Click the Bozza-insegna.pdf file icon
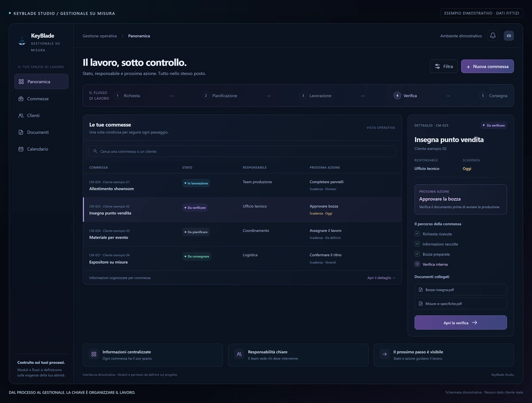 pyautogui.click(x=421, y=290)
